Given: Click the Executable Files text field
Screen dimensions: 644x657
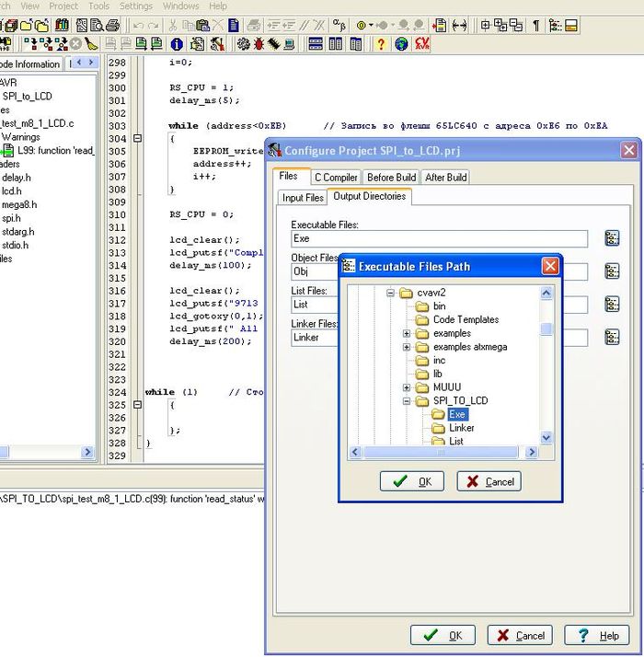Looking at the screenshot, I should coord(438,239).
